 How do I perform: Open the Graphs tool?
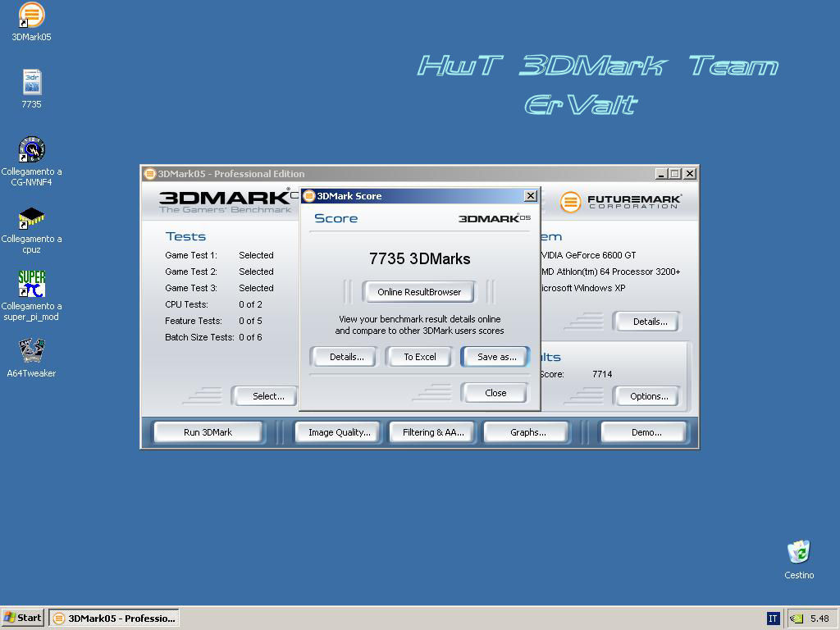527,432
